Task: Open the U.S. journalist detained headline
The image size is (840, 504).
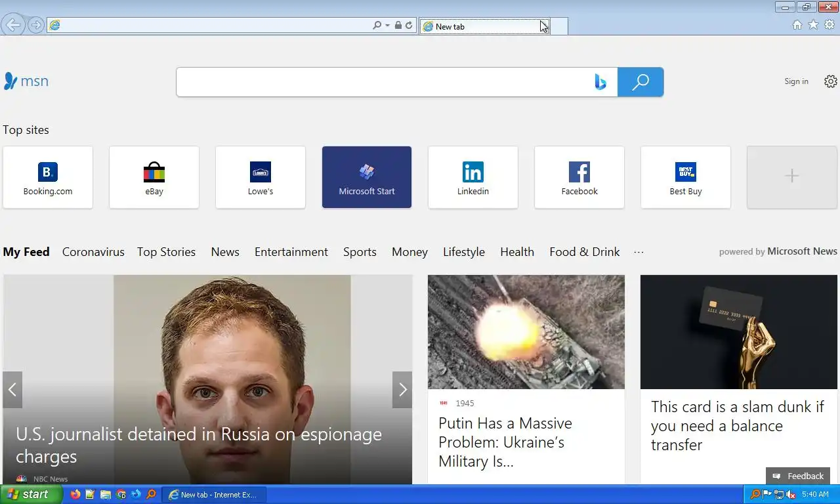Action: (x=199, y=445)
